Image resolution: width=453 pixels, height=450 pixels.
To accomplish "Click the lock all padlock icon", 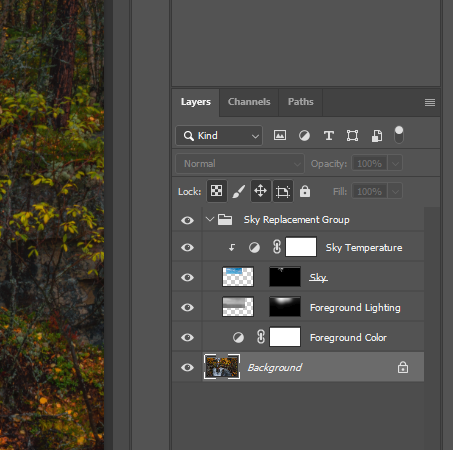I will click(x=305, y=191).
